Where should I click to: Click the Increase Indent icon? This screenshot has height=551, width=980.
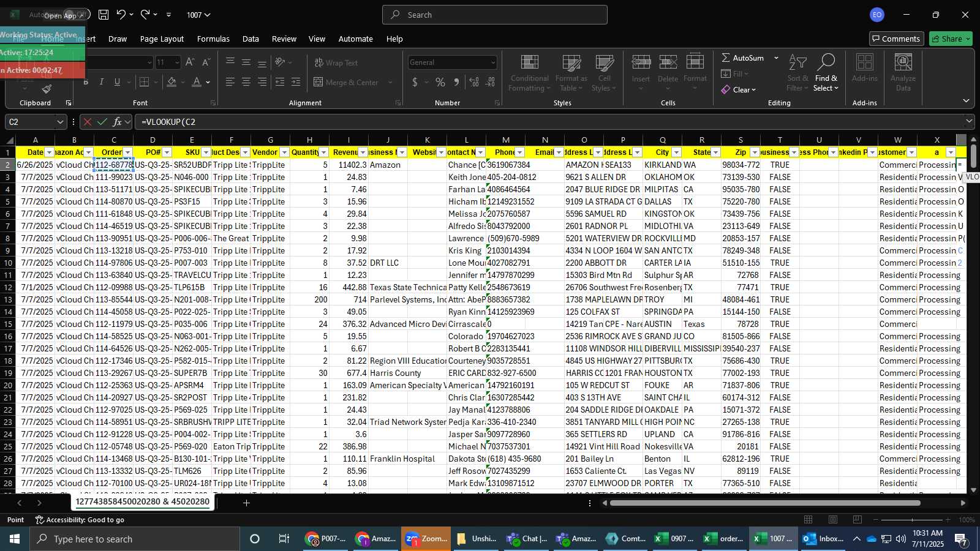pos(296,82)
